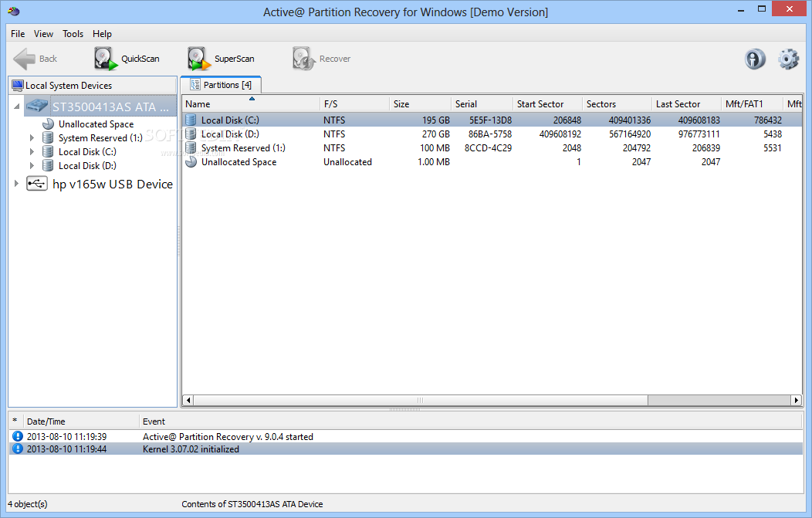Click the horizontal scrollbar thumb
Screen dimensions: 812x518
pyautogui.click(x=421, y=400)
